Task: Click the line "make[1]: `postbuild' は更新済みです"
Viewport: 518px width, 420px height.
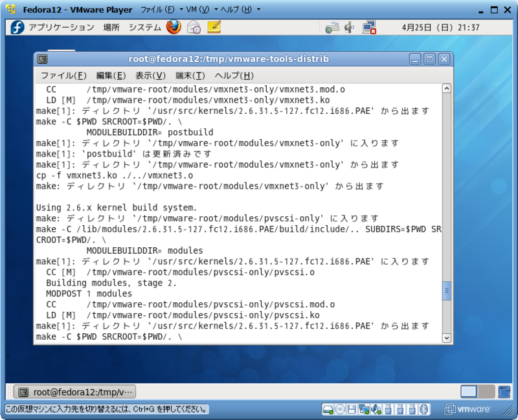Action: tap(124, 154)
